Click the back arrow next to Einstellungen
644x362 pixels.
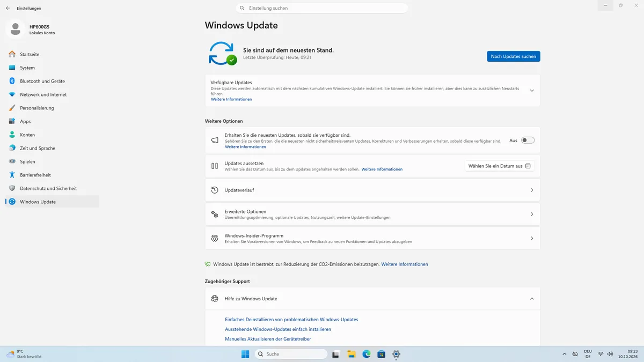(x=8, y=8)
